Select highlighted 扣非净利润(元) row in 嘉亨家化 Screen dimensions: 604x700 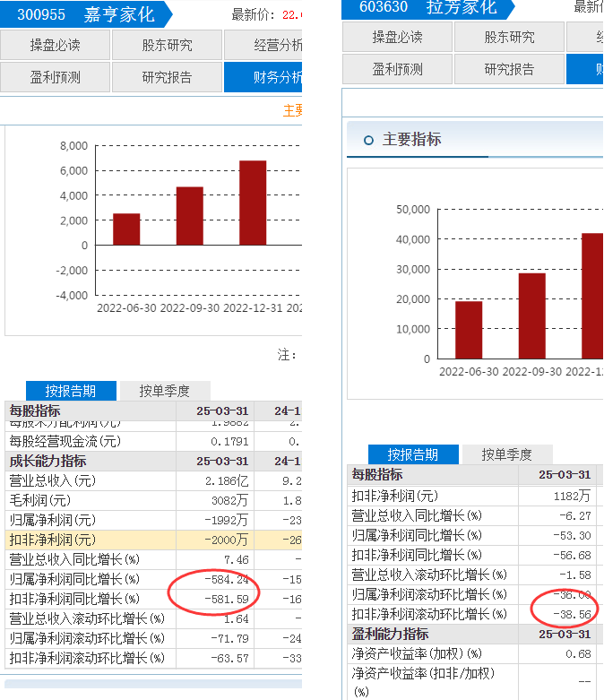[153, 540]
